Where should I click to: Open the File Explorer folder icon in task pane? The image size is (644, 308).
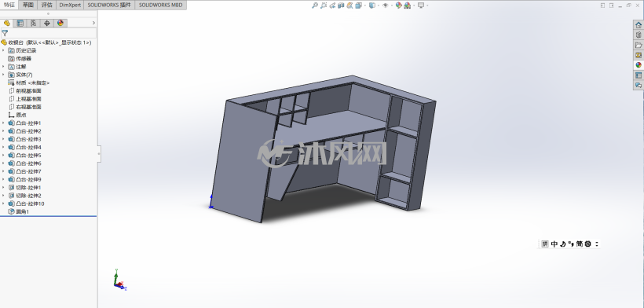639,45
